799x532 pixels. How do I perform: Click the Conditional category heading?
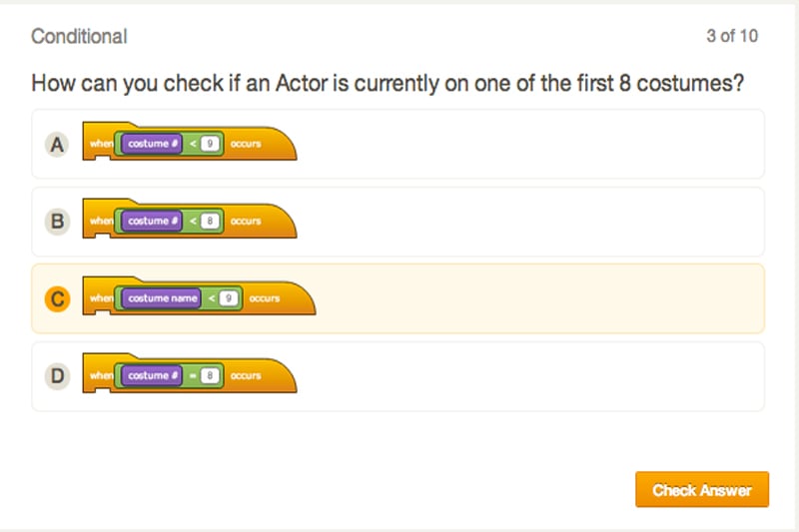click(x=79, y=36)
